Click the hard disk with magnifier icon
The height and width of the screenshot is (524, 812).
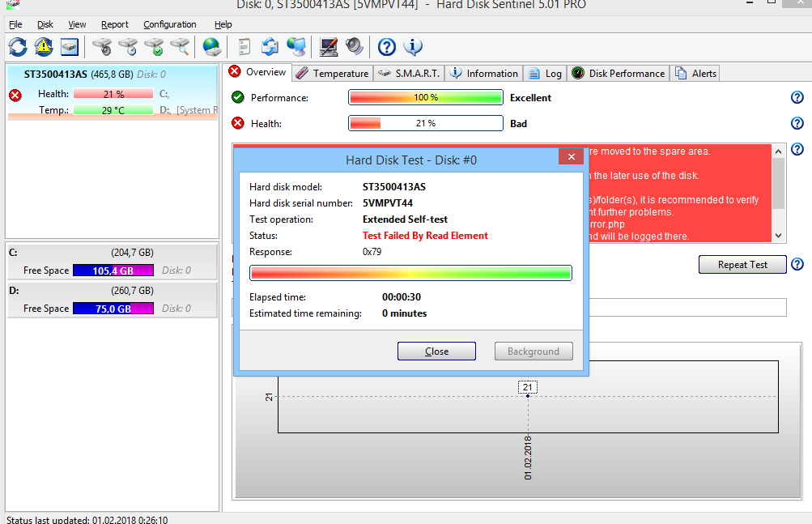pos(181,47)
